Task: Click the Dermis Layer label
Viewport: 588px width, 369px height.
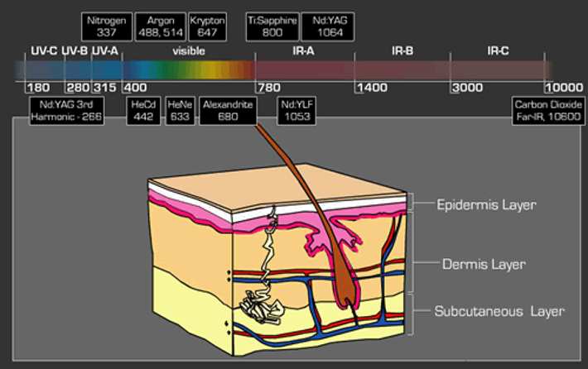Action: click(484, 265)
